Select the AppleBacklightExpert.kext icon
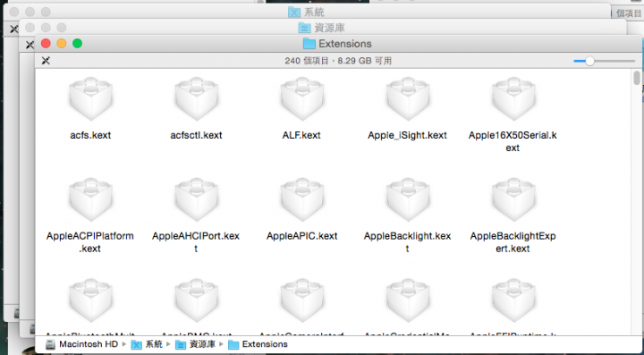The height and width of the screenshot is (355, 644). pos(513,199)
